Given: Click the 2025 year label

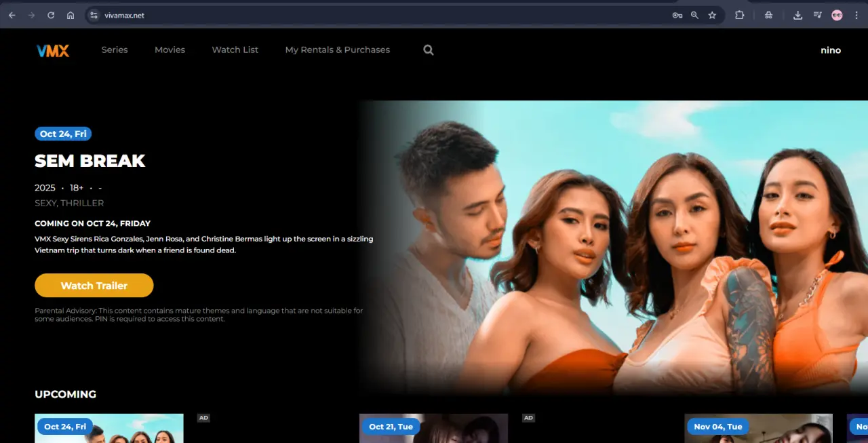Looking at the screenshot, I should pos(45,188).
